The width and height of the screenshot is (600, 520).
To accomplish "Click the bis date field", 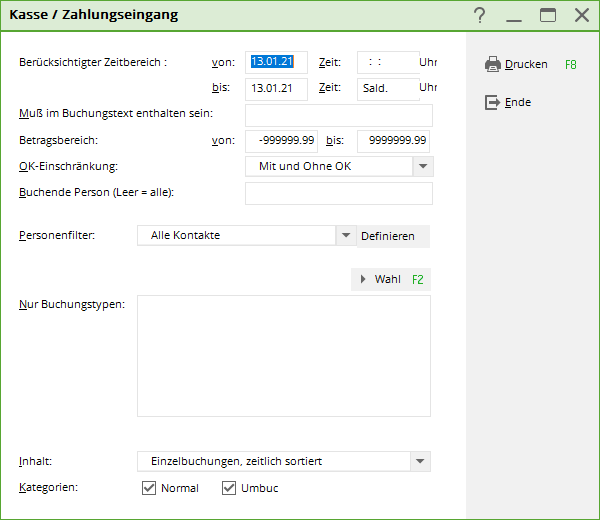I will tap(276, 89).
